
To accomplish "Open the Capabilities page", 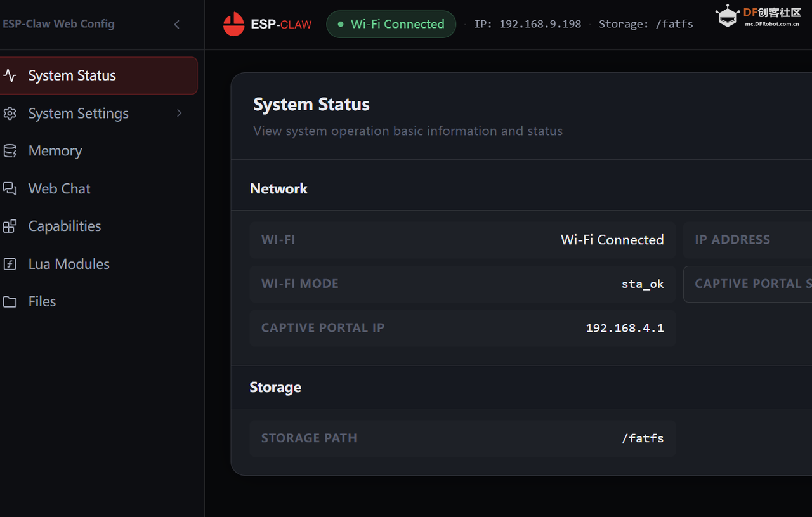I will (x=98, y=226).
